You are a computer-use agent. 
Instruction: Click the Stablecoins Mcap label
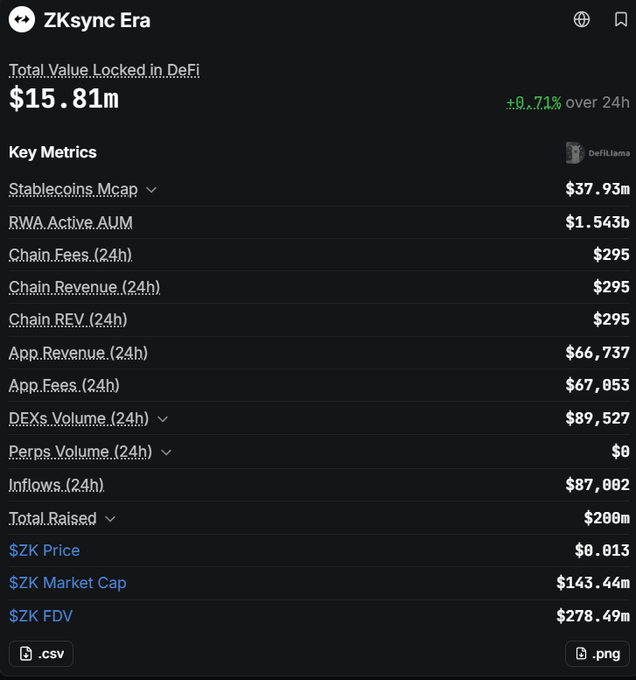[73, 190]
